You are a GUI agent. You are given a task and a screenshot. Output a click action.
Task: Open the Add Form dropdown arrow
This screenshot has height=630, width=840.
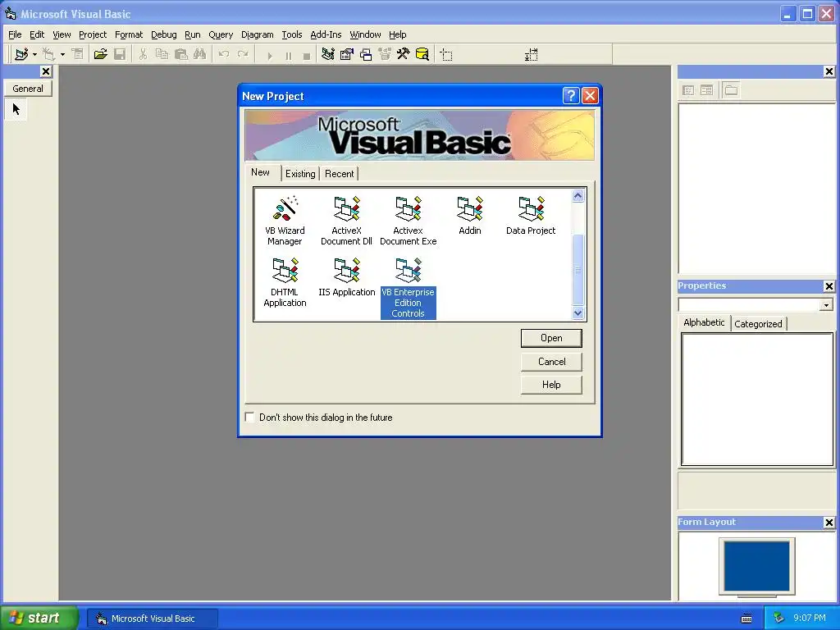62,54
